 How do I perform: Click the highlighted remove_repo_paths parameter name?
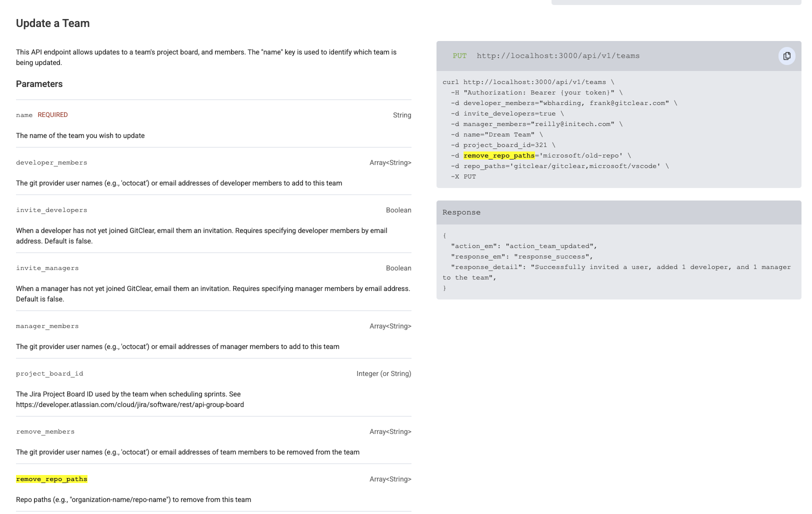tap(51, 479)
